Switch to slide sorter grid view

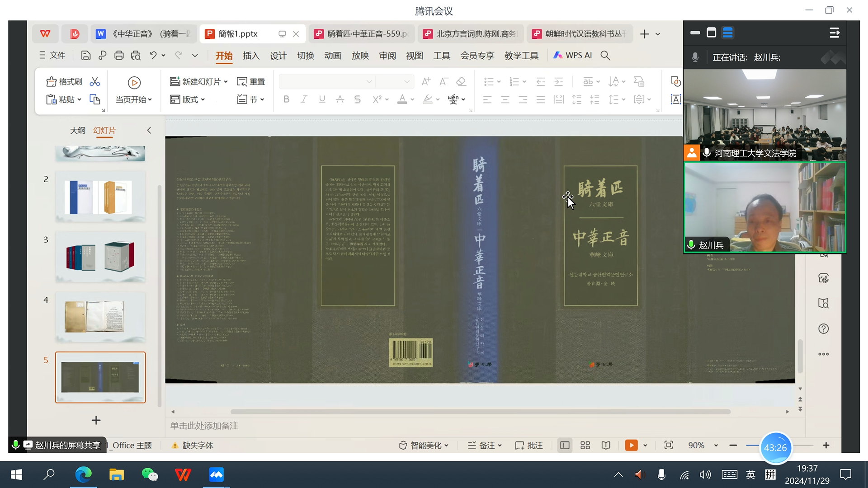[x=585, y=446]
